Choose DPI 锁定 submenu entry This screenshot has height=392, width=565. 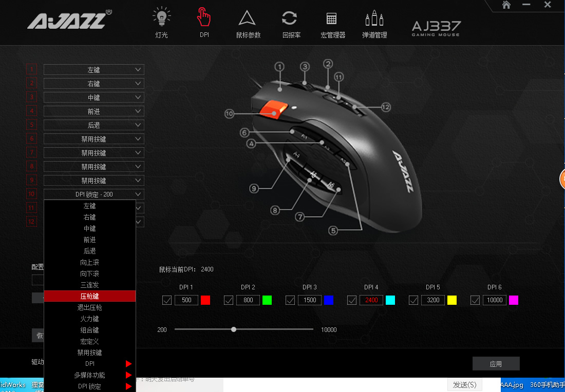[90, 386]
